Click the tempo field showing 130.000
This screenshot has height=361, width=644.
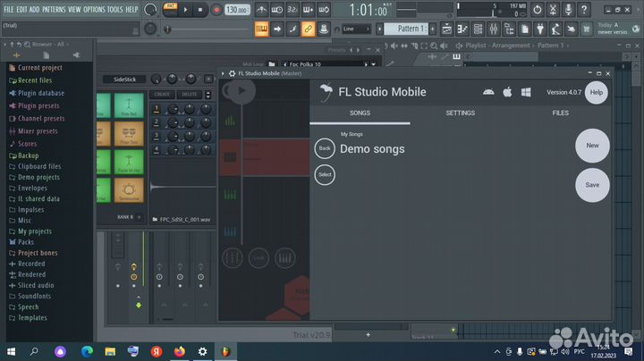click(x=237, y=10)
